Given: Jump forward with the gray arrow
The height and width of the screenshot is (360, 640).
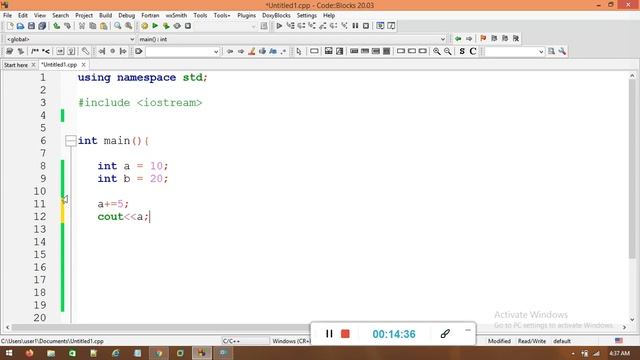Looking at the screenshot, I should coord(469,39).
